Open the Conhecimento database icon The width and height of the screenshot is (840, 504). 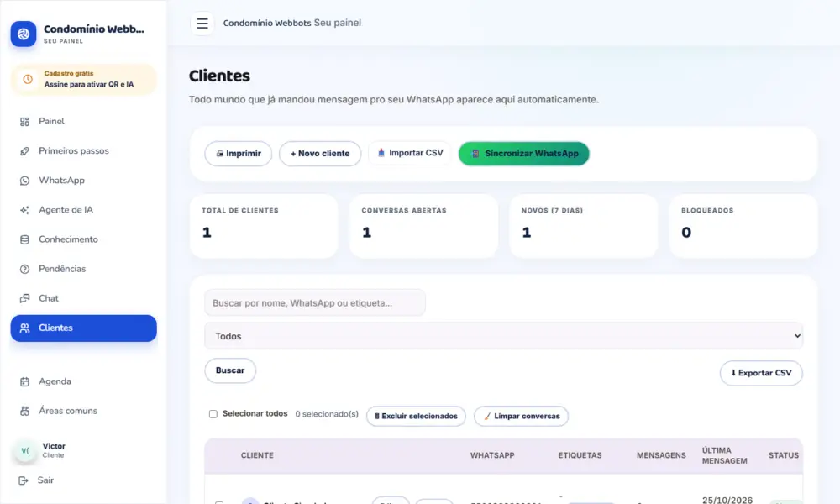[24, 239]
